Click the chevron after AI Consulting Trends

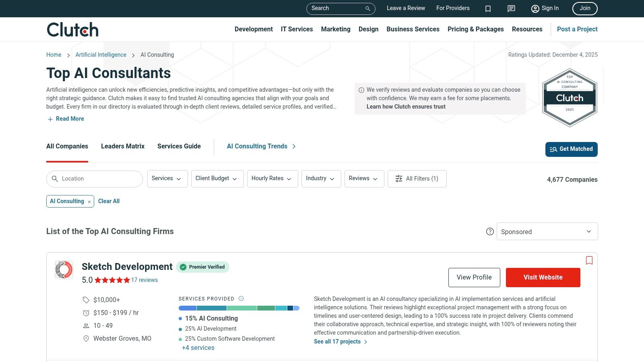pyautogui.click(x=294, y=146)
